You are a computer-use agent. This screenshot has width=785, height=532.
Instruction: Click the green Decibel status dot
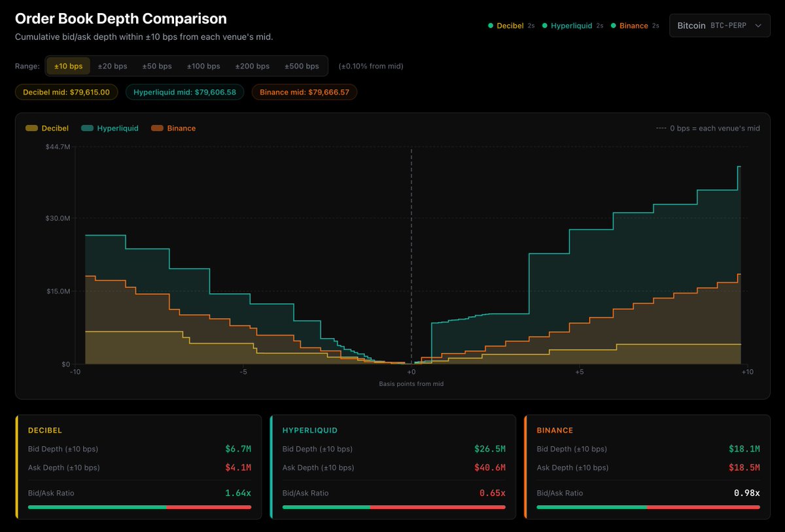[491, 26]
